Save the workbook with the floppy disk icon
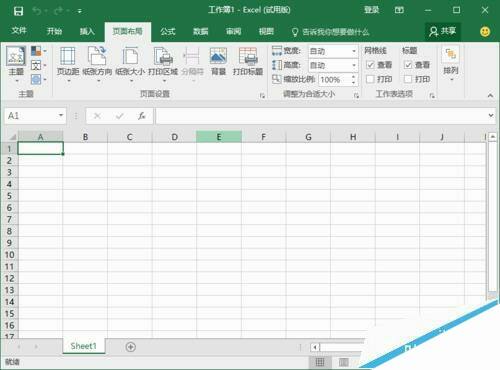The width and height of the screenshot is (500, 370). tap(18, 11)
